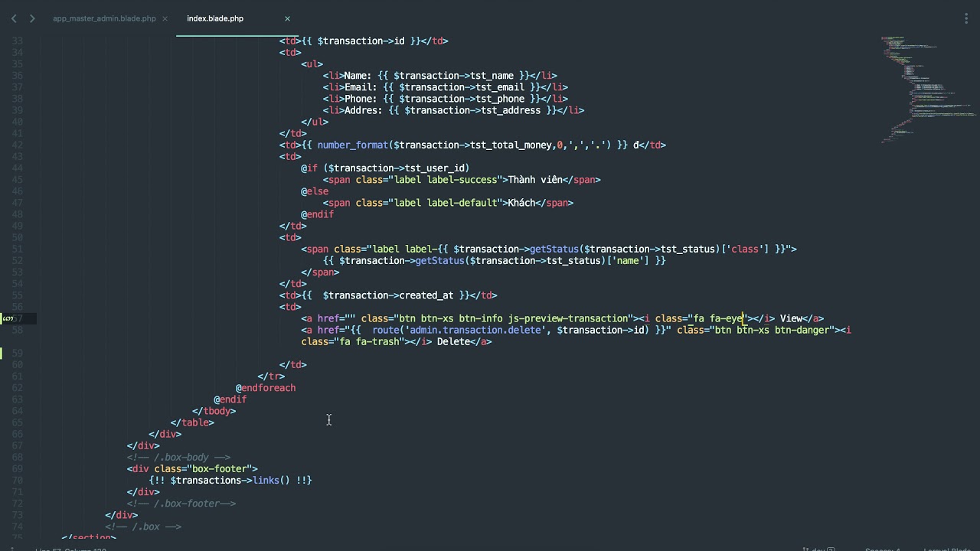Click the js-preview-transaction class name
Image resolution: width=980 pixels, height=551 pixels.
[568, 318]
